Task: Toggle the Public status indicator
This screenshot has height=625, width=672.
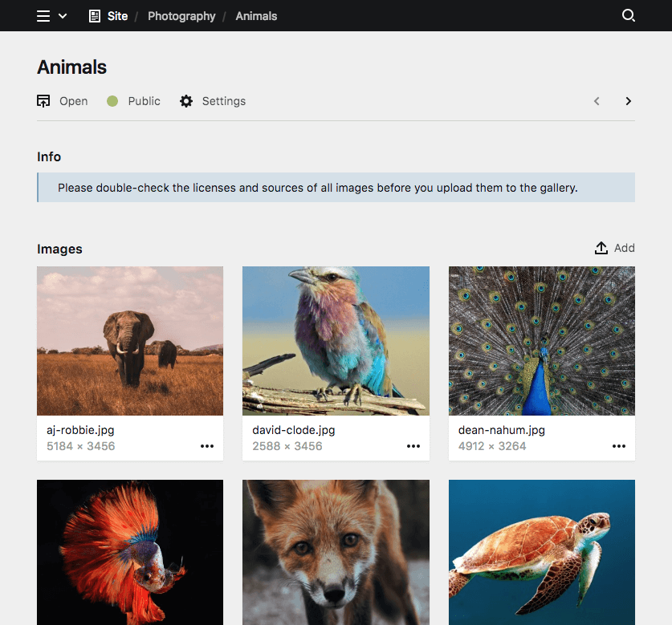Action: coord(112,101)
